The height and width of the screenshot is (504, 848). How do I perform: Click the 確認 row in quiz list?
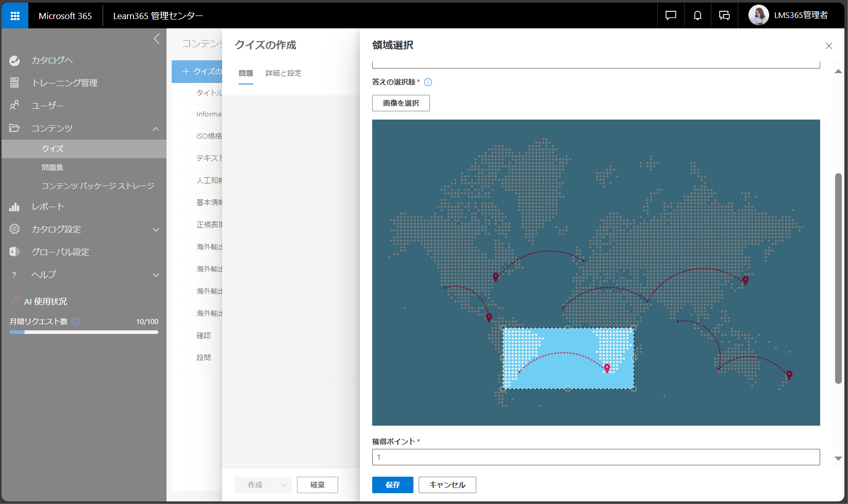pos(197,335)
